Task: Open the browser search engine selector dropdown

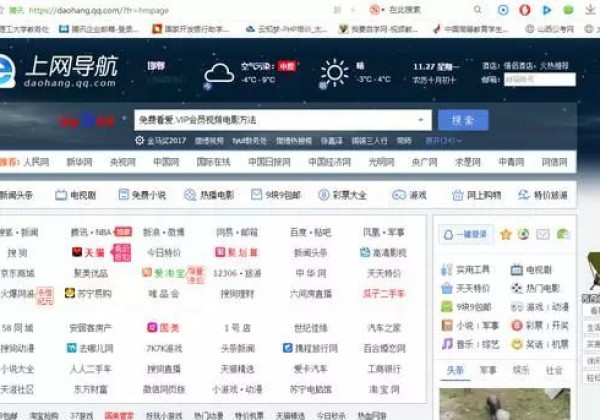Action: tap(377, 10)
